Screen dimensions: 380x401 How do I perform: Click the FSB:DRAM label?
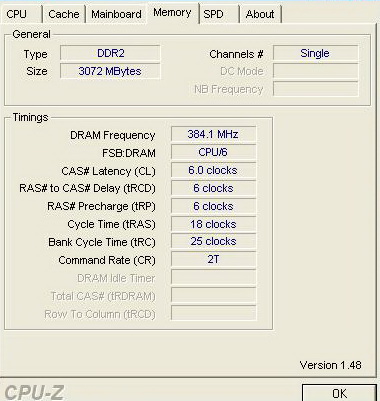pyautogui.click(x=129, y=153)
